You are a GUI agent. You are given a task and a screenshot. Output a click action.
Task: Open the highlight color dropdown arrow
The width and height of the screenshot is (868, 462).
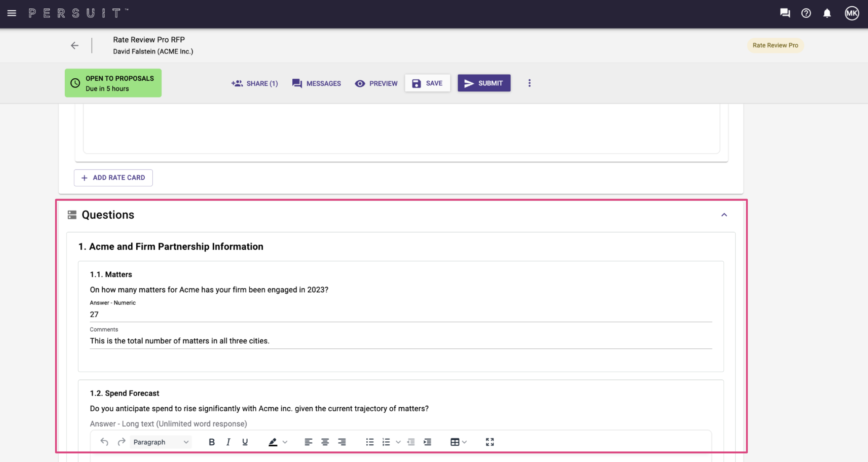[x=285, y=442]
